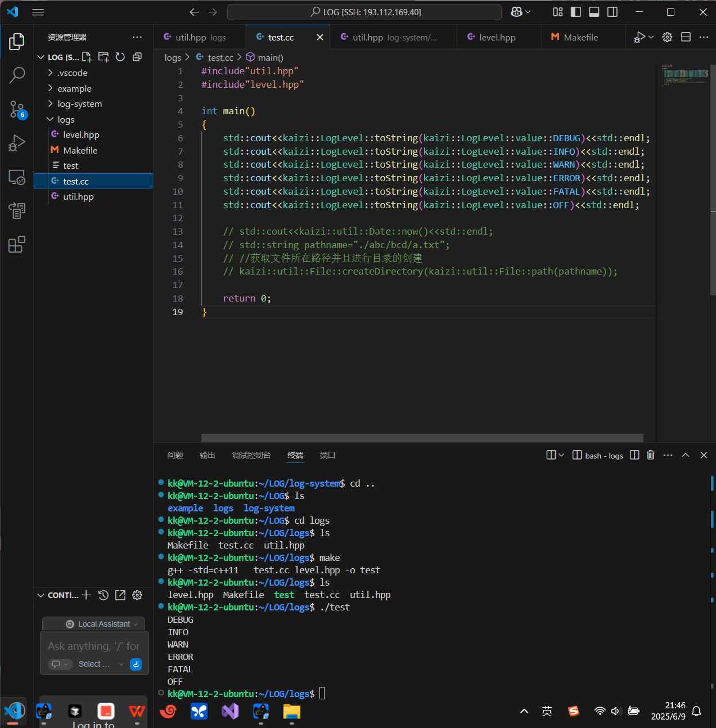Collapse all folders in explorer
Screen dimensions: 716x728
[137, 57]
